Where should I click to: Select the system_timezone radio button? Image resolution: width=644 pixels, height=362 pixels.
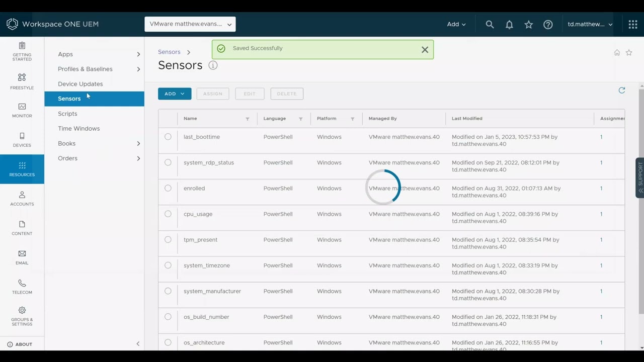pyautogui.click(x=168, y=265)
